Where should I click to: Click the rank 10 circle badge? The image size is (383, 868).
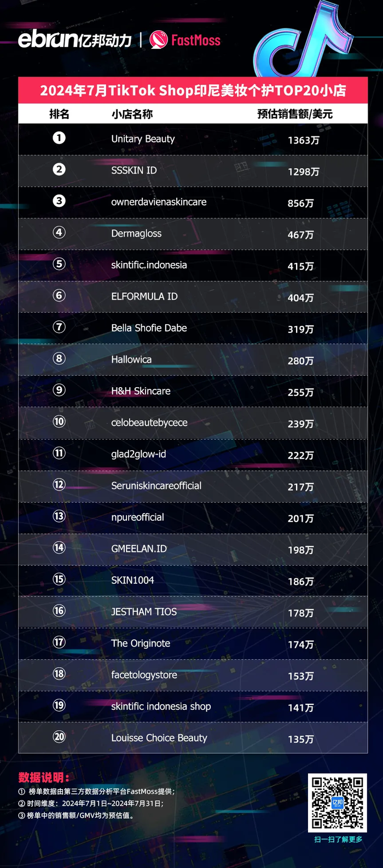pos(59,422)
